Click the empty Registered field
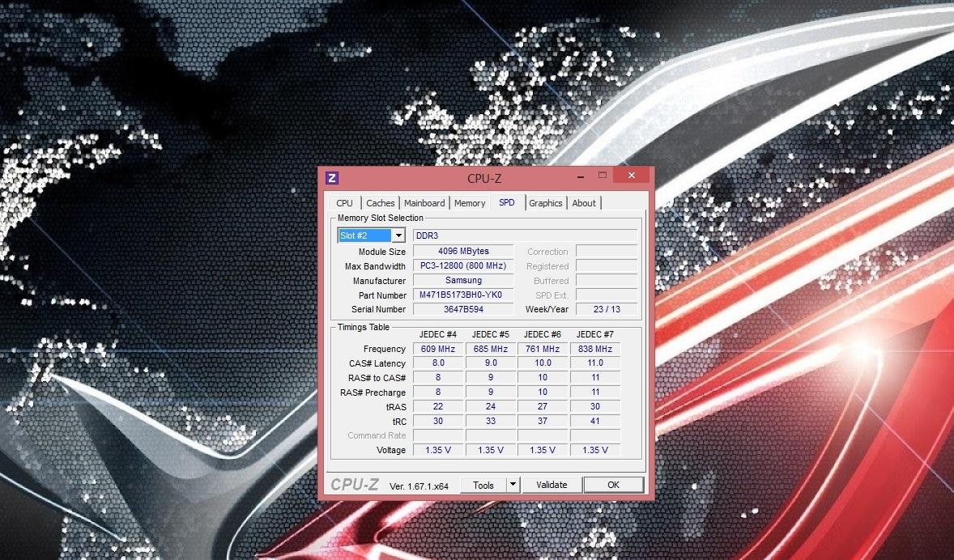Image resolution: width=954 pixels, height=560 pixels. (607, 265)
